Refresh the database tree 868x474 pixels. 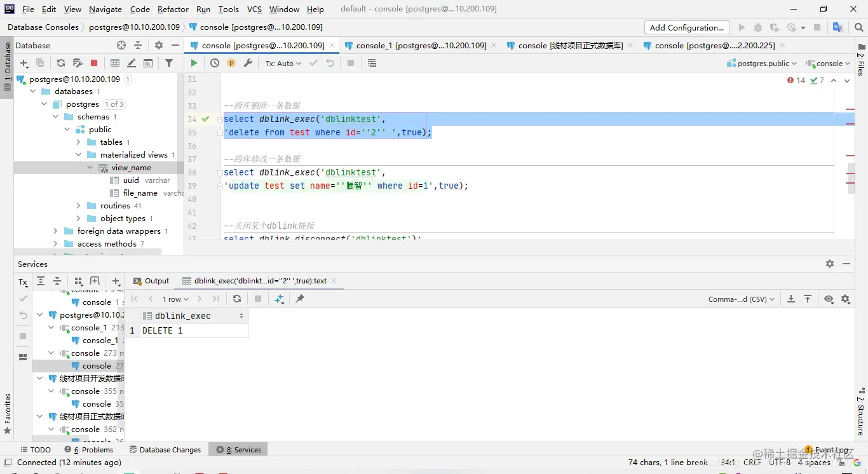coord(61,63)
